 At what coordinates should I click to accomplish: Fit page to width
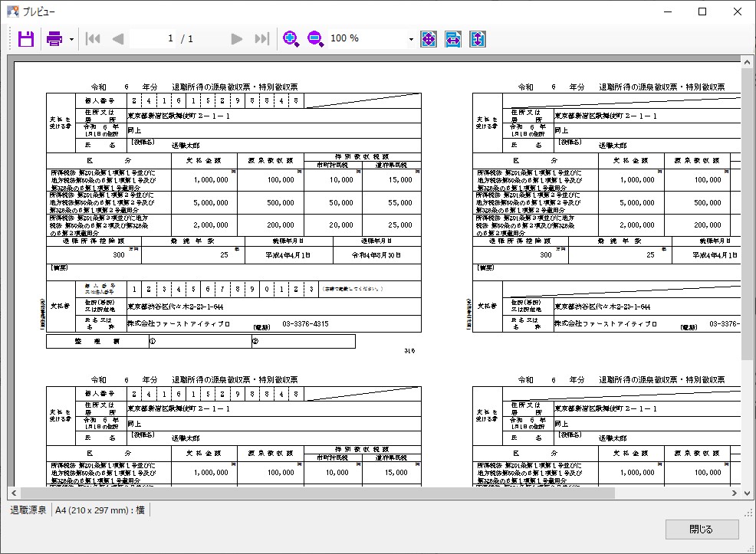tap(452, 38)
